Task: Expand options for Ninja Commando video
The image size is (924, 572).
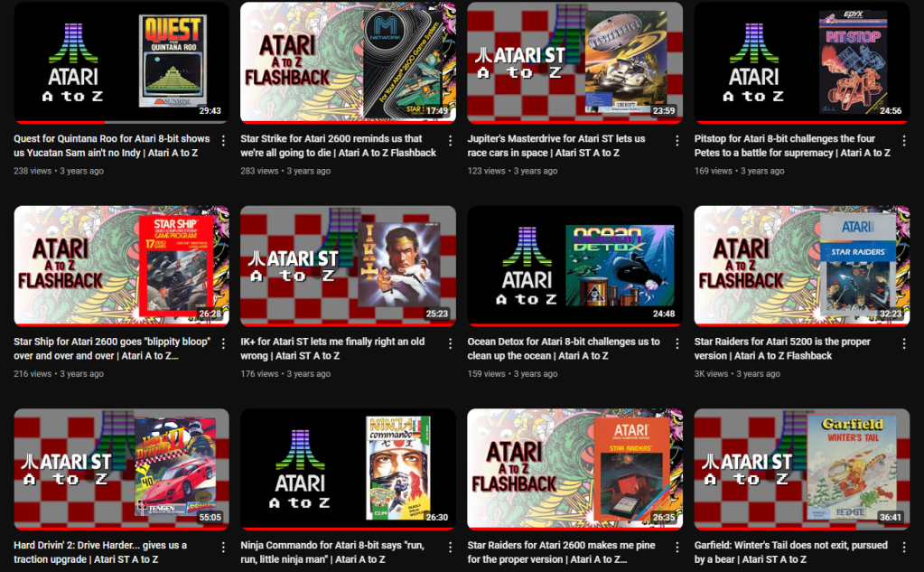Action: point(450,548)
